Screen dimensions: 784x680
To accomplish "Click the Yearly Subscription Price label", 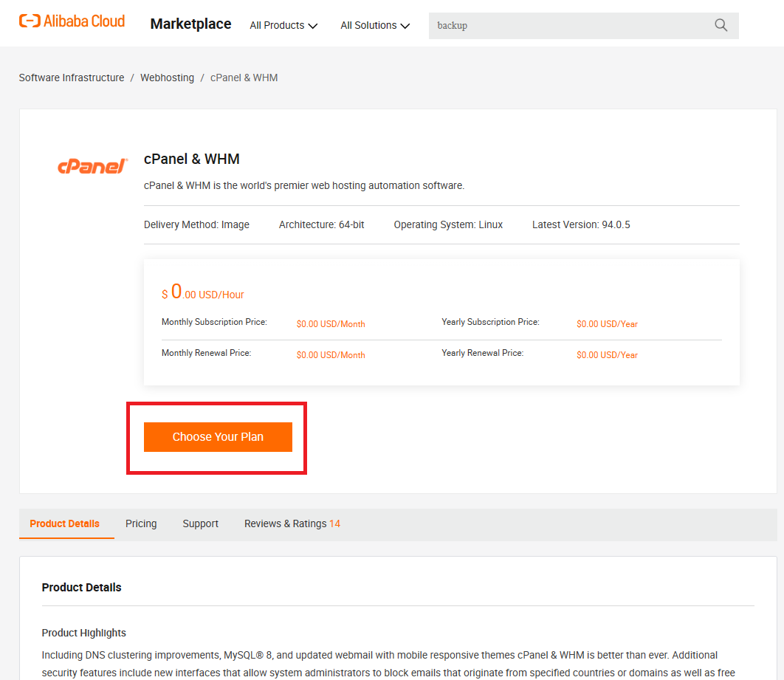I will [x=490, y=322].
